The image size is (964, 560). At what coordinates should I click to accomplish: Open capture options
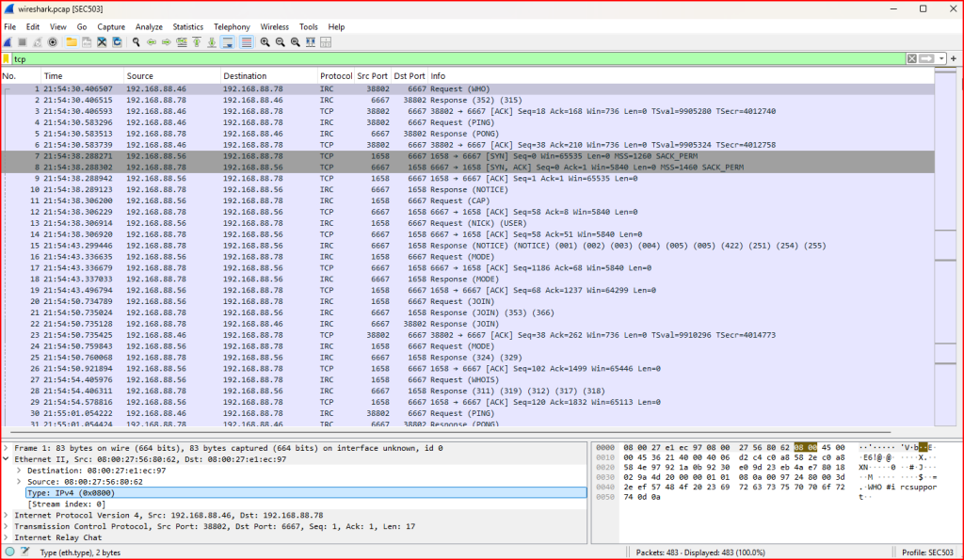(x=53, y=42)
